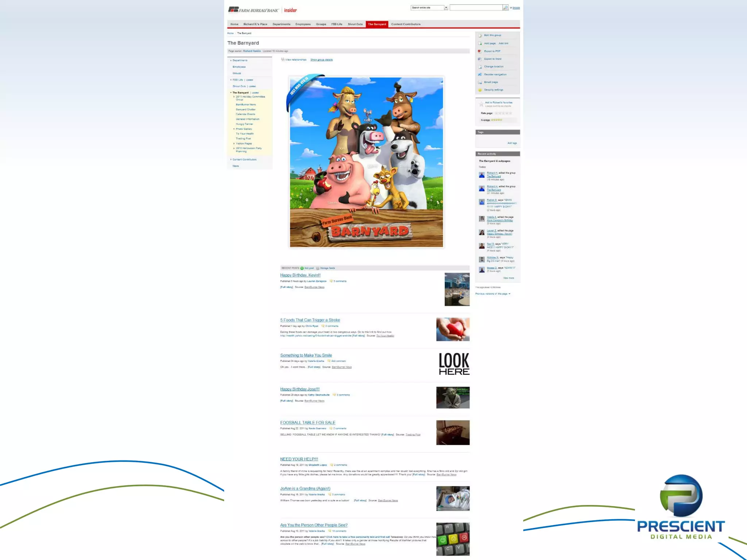
Task: Click the Add tags link
Action: click(x=512, y=143)
